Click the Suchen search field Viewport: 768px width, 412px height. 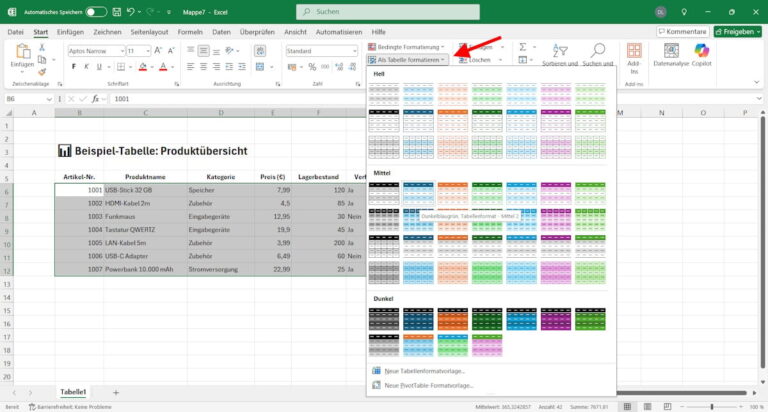tap(388, 12)
